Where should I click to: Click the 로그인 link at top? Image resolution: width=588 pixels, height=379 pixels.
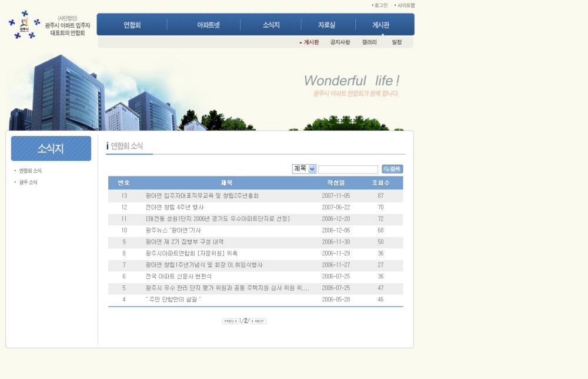(x=381, y=5)
